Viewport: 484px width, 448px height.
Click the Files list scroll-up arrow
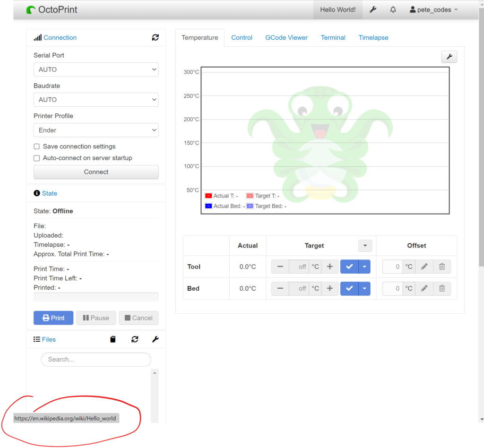click(155, 373)
